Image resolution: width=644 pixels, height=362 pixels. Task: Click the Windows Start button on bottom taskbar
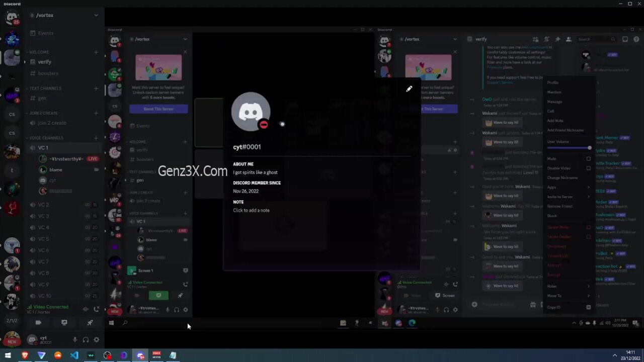point(8,355)
